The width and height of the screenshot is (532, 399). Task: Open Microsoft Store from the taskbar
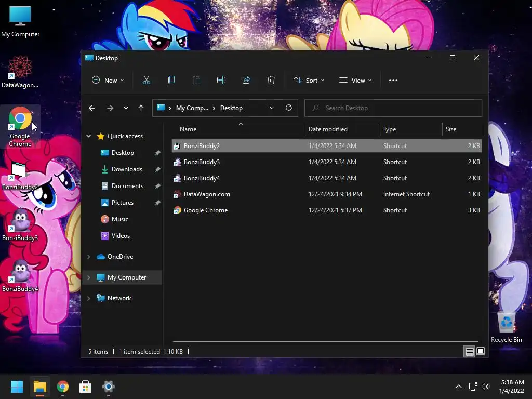(x=86, y=387)
